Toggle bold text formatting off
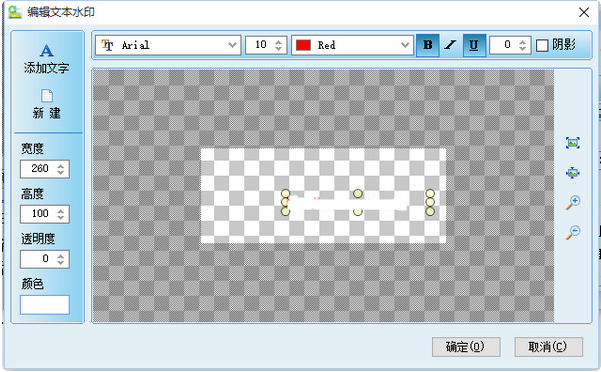The image size is (601, 372). [x=428, y=45]
